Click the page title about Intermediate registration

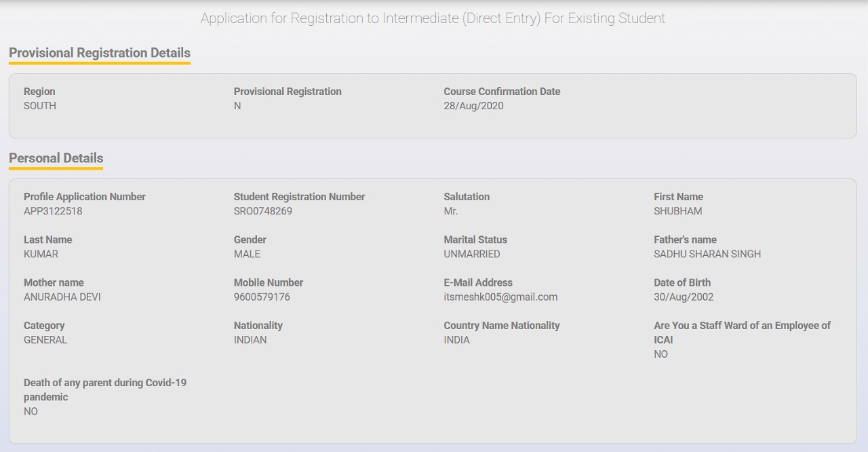click(x=433, y=18)
